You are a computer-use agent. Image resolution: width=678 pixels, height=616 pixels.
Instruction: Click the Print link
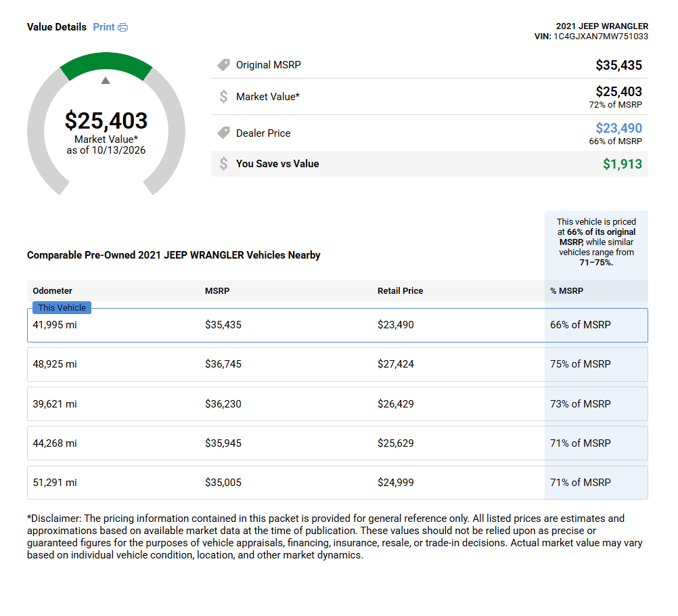point(104,27)
